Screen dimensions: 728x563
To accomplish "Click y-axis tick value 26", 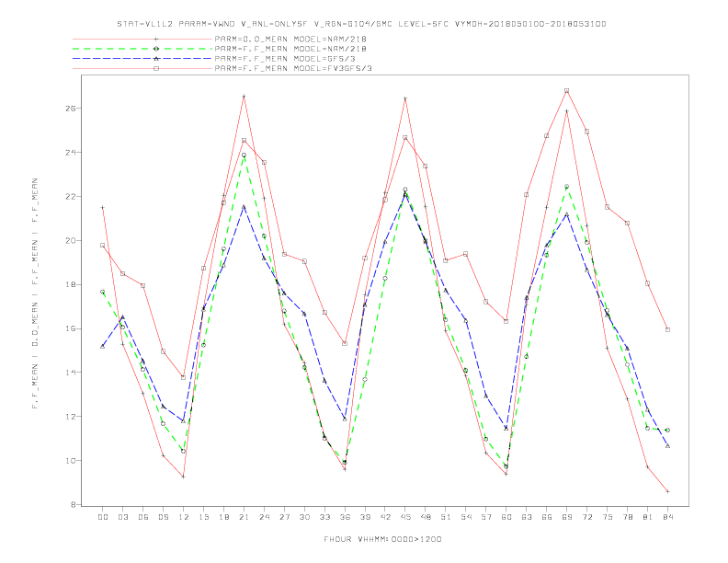I will [70, 109].
